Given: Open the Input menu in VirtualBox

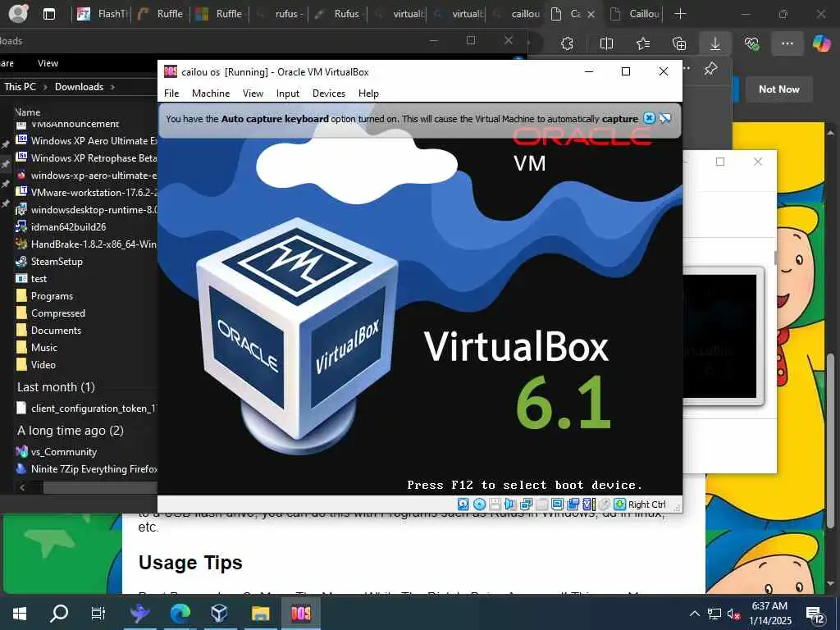Looking at the screenshot, I should pyautogui.click(x=288, y=94).
